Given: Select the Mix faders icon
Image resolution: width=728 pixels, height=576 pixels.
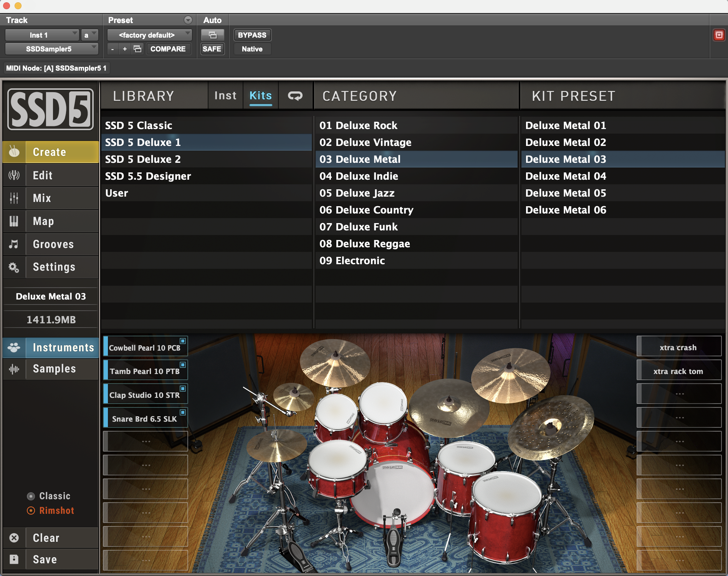Looking at the screenshot, I should 14,198.
